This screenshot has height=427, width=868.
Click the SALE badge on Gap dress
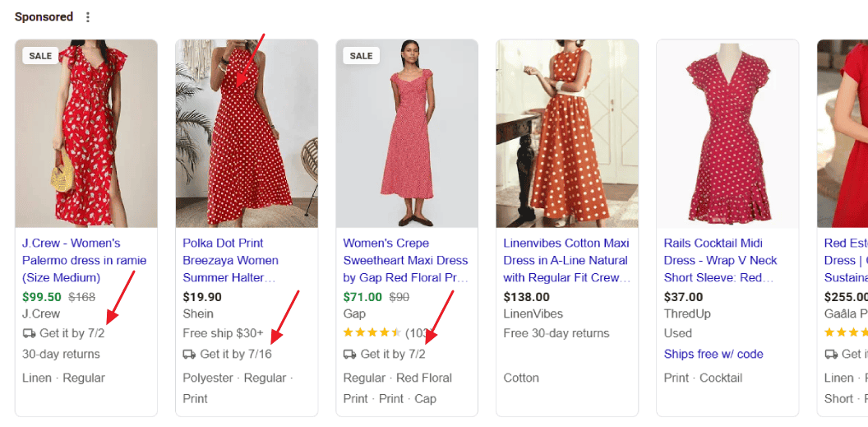[362, 56]
